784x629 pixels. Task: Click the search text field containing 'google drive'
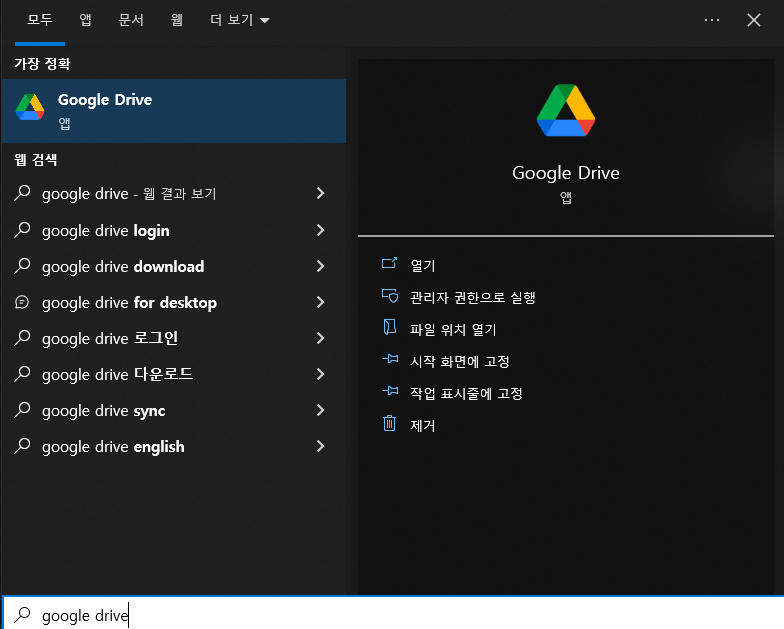[393, 614]
